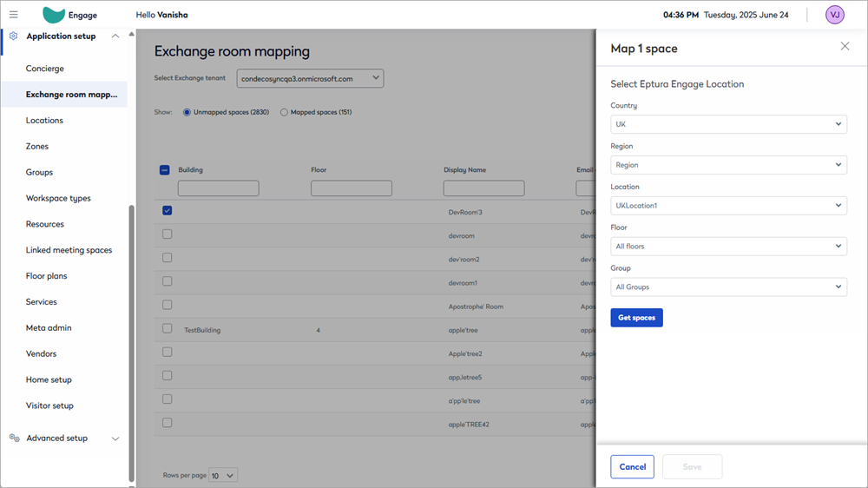Open the Location dropdown showing UKLocation1
Screen dimensions: 868x488
[728, 206]
